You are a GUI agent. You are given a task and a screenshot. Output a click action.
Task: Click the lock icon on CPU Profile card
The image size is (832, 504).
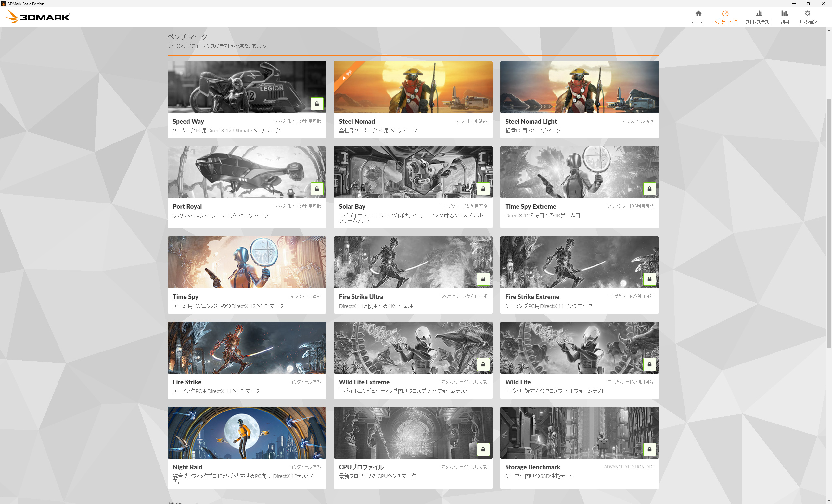[483, 449]
